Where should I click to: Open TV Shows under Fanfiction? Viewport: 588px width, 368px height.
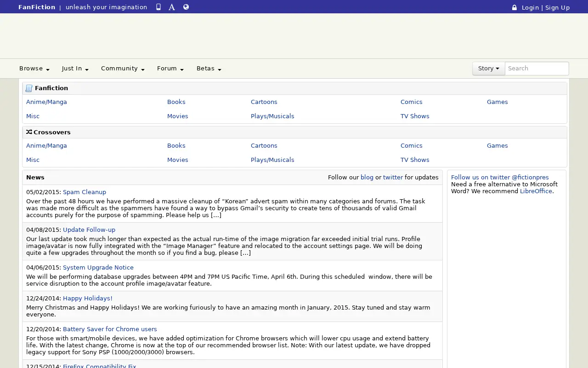tap(415, 116)
